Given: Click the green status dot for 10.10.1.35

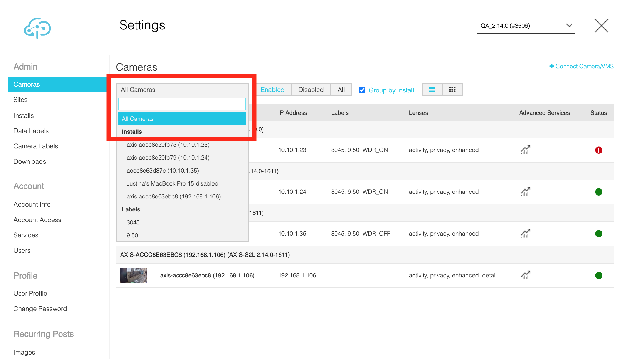Looking at the screenshot, I should (599, 234).
